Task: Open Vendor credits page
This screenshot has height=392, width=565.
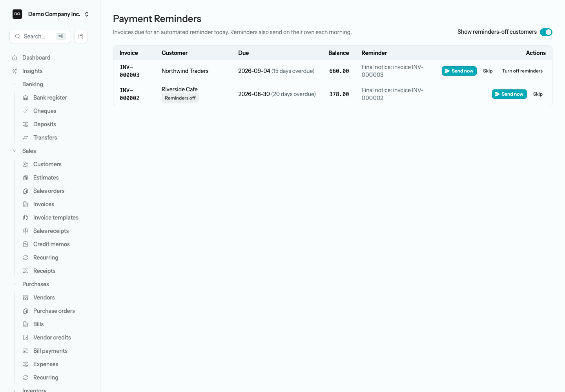Action: pyautogui.click(x=52, y=338)
